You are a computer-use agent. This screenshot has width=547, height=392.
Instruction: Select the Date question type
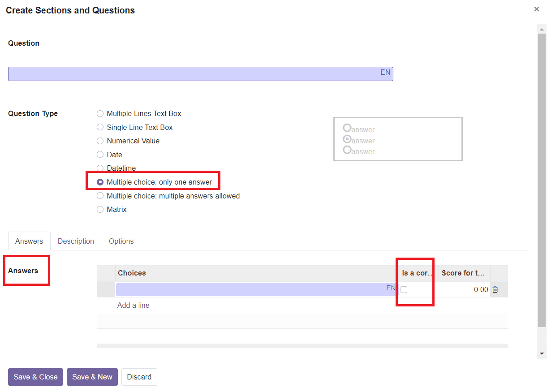[x=100, y=154]
